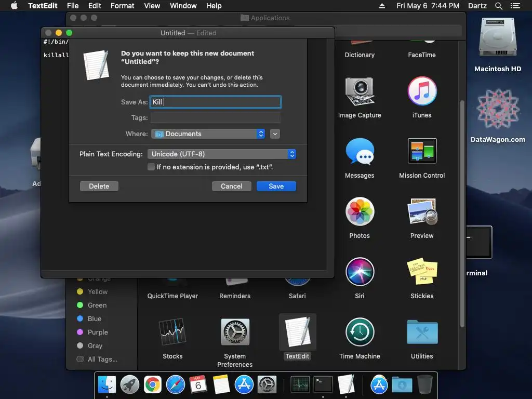The height and width of the screenshot is (399, 532).
Task: Select the Stocks app icon
Action: [172, 332]
